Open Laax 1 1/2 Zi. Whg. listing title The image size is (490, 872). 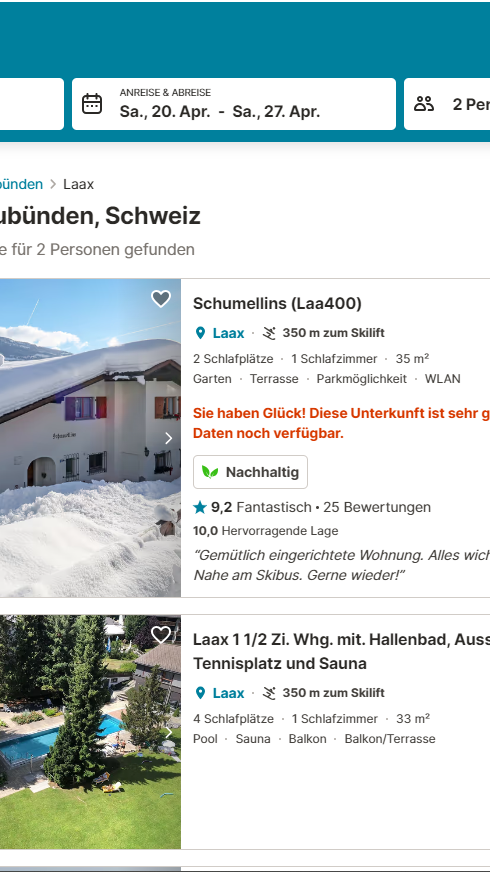coord(341,652)
